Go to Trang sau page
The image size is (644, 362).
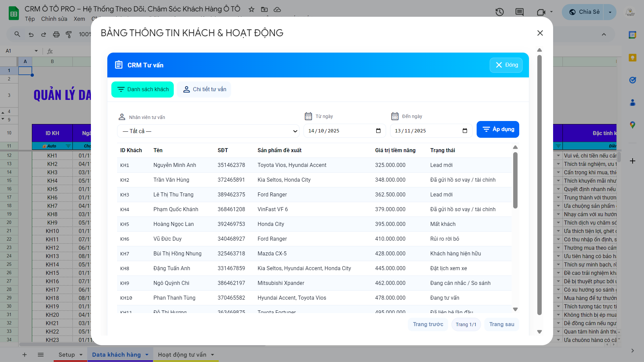click(501, 324)
